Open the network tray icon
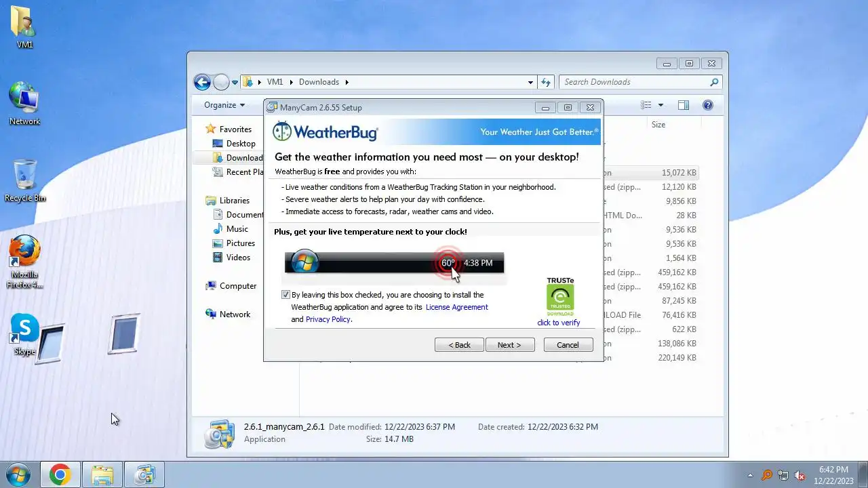Screen dimensions: 868x488 coord(783,475)
